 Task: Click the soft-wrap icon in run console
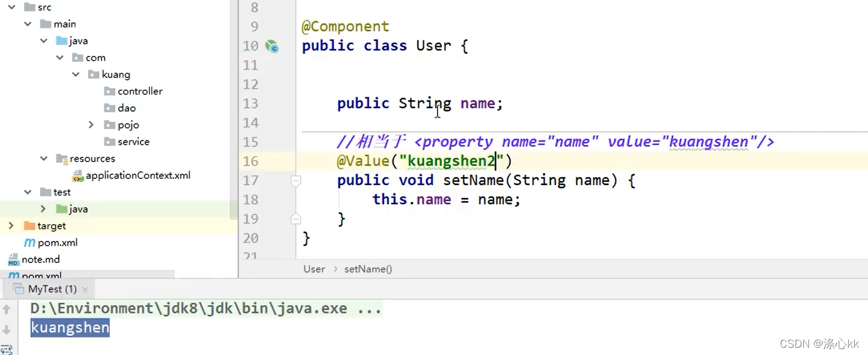click(7, 350)
